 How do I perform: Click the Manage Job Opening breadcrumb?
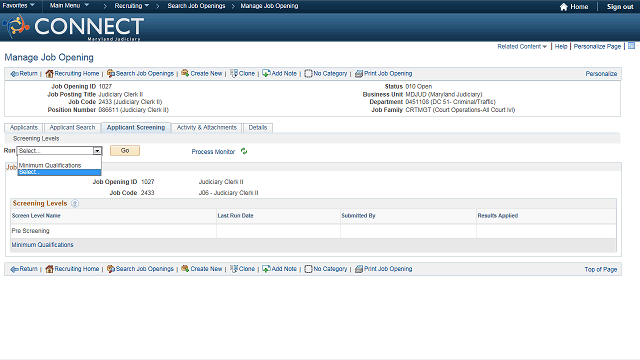coord(269,6)
